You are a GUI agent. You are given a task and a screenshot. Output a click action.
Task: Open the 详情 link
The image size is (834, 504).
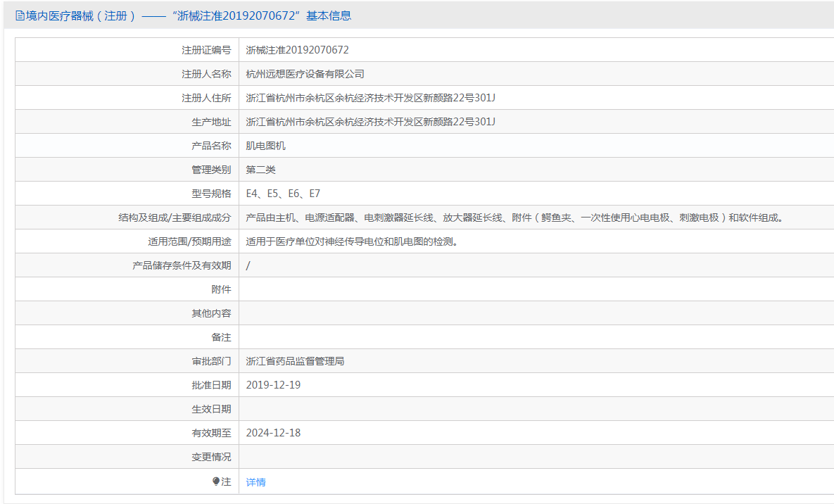point(255,482)
